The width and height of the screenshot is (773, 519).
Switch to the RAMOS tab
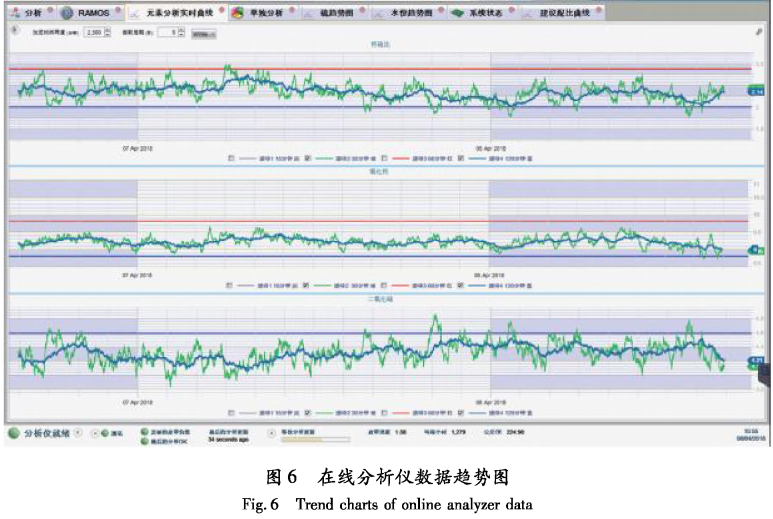point(93,13)
